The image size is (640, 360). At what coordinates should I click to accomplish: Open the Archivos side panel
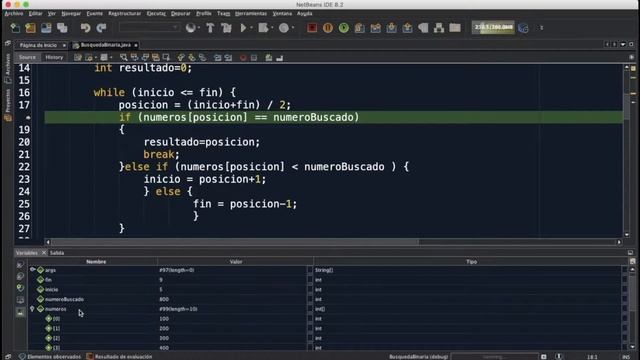(x=8, y=68)
